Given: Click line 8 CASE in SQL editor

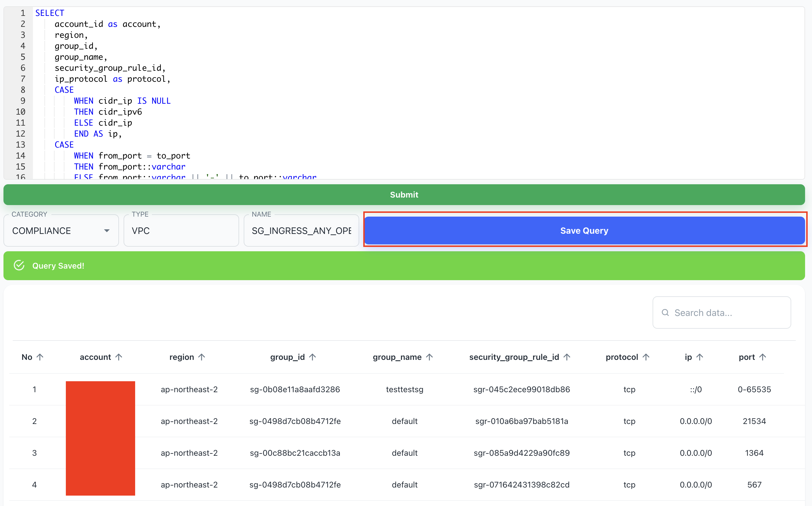Looking at the screenshot, I should [x=64, y=90].
